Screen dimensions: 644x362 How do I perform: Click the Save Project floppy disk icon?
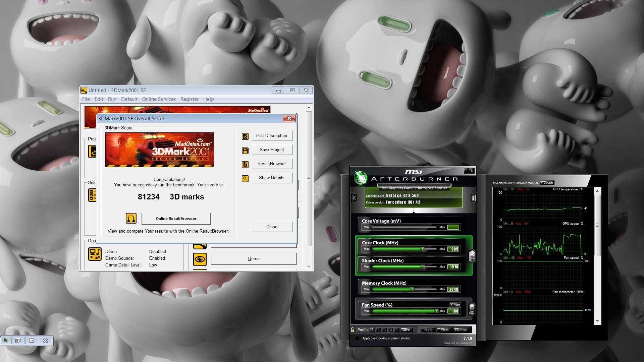245,150
